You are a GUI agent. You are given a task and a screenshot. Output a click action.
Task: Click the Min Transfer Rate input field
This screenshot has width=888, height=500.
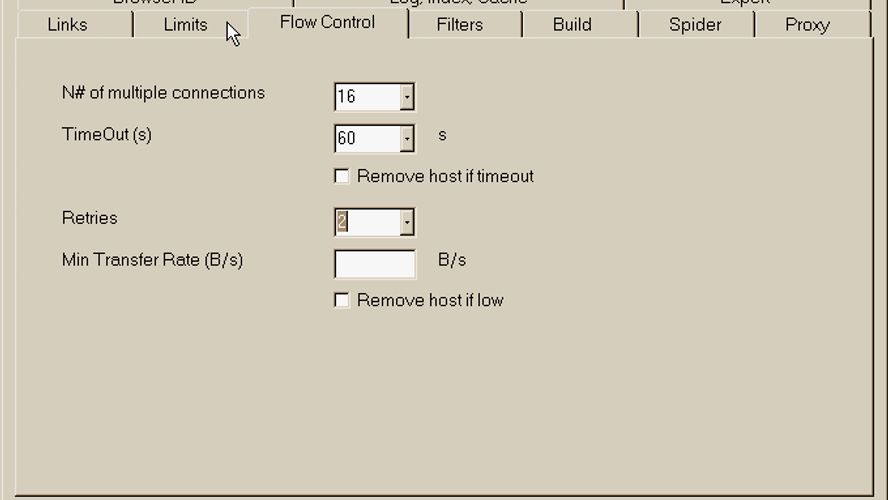pos(375,264)
